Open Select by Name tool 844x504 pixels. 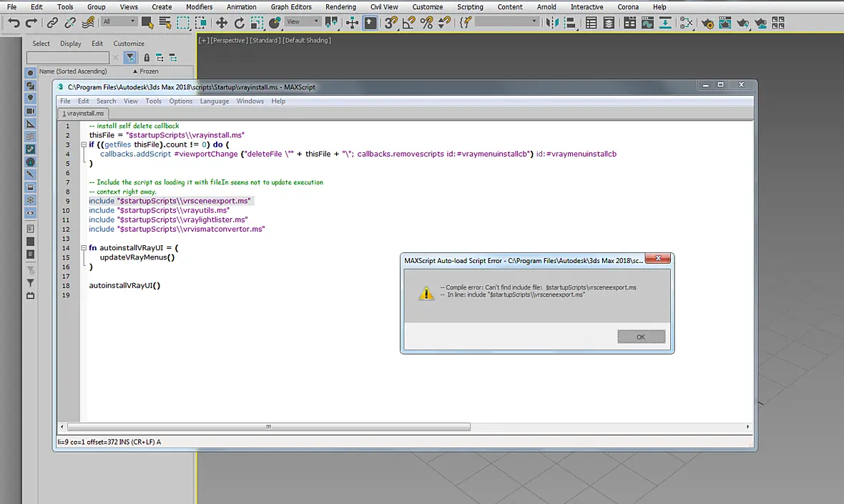(165, 23)
